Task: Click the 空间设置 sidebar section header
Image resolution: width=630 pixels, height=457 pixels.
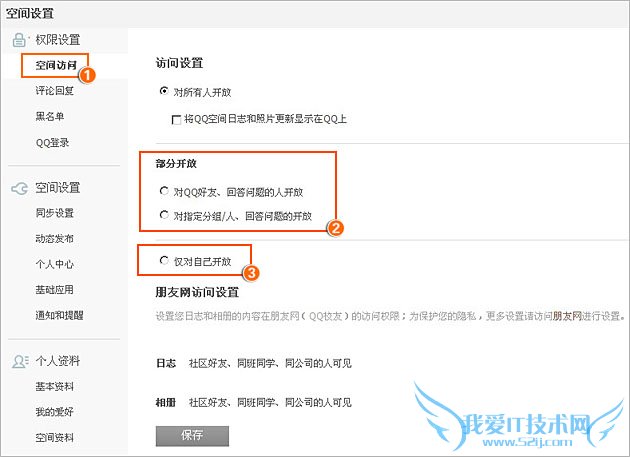Action: point(58,188)
